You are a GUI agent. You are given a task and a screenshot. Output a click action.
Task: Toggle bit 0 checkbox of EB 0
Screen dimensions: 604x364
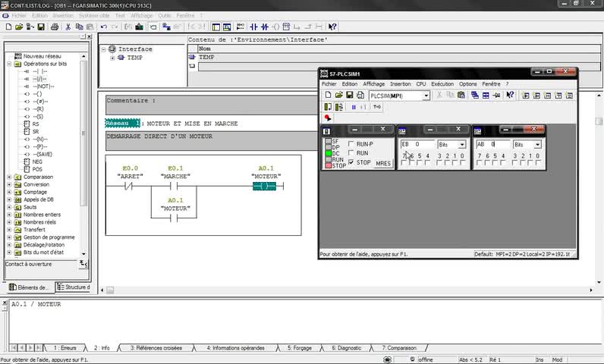462,163
